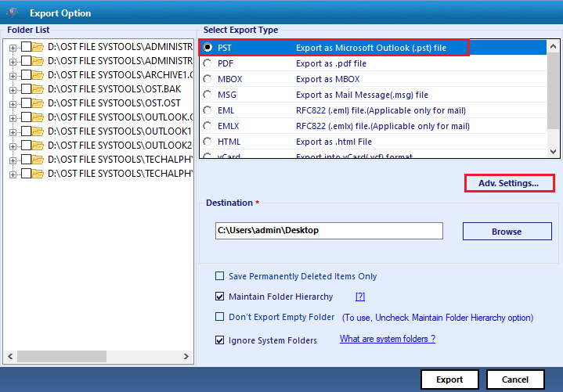
Task: Click the folder icon for ARCHIVE1 entry
Action: pyautogui.click(x=38, y=75)
